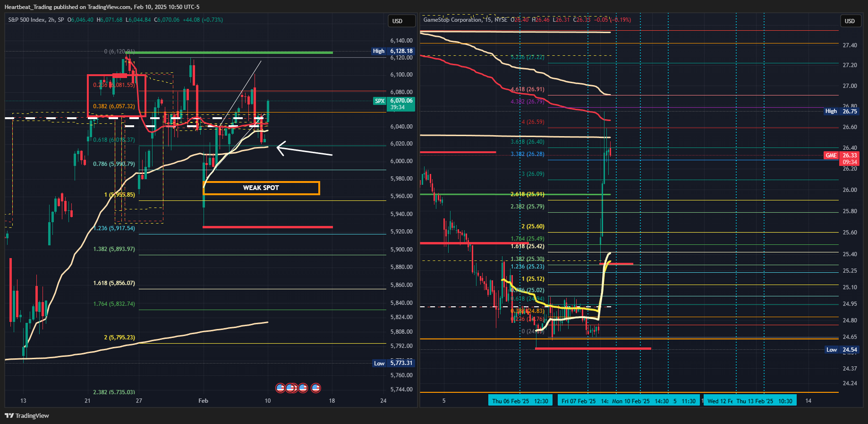The height and width of the screenshot is (424, 868).
Task: Click the 5,900.00 price axis value
Action: pos(401,250)
